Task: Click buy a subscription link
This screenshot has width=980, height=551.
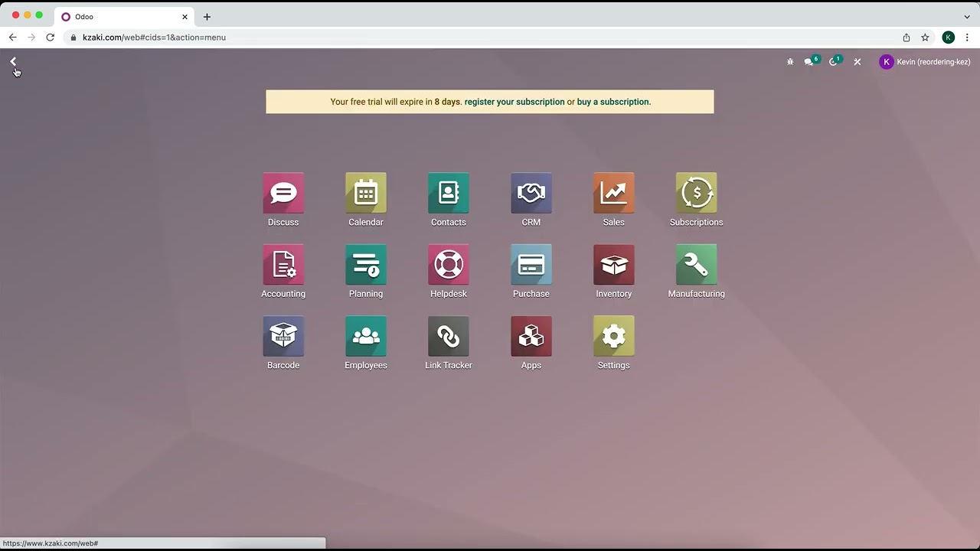Action: click(612, 102)
